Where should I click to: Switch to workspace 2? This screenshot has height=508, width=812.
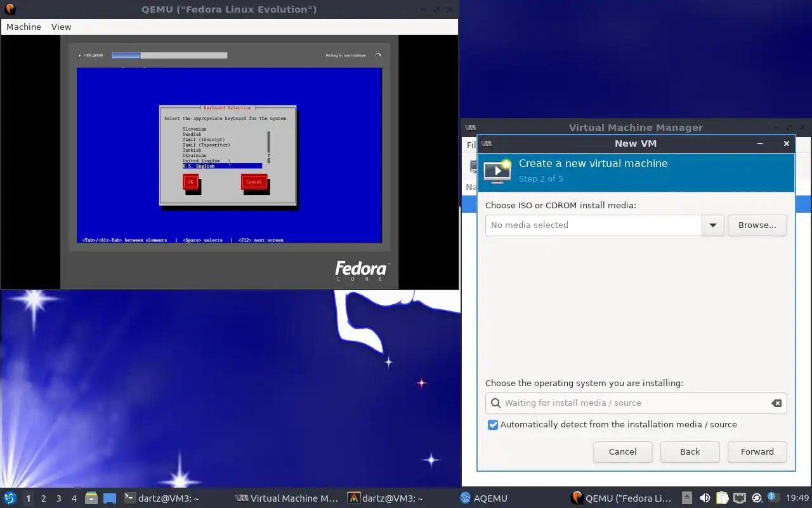click(x=43, y=498)
